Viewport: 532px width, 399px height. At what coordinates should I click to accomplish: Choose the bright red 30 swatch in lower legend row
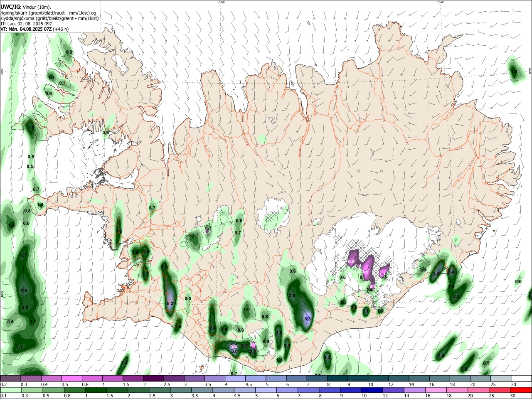tap(520, 390)
